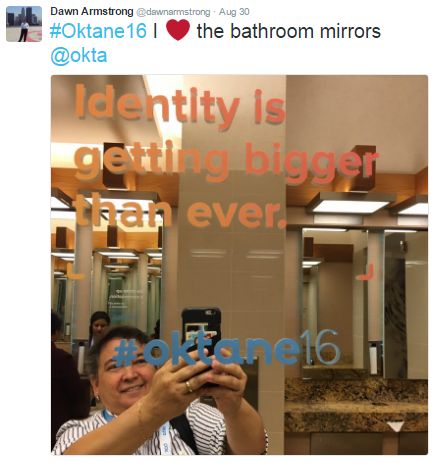Open the @dawnarmstrong handle link
The height and width of the screenshot is (463, 436).
(x=173, y=12)
